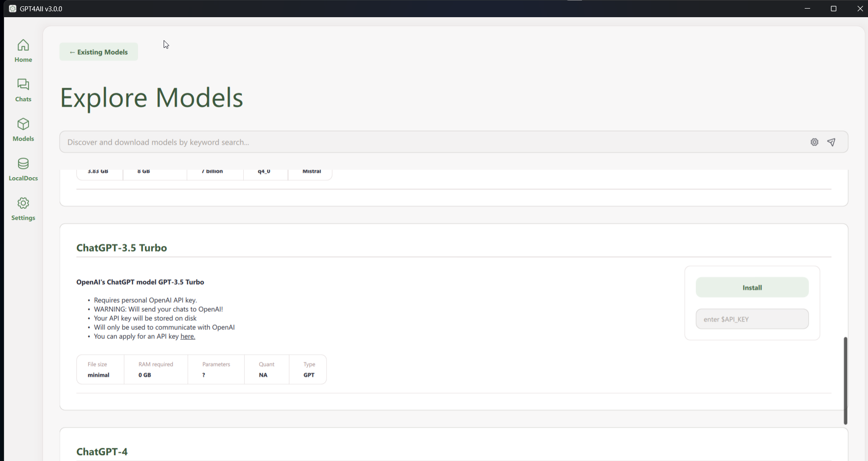The image size is (868, 461).
Task: Close the GPT4All window
Action: (860, 9)
